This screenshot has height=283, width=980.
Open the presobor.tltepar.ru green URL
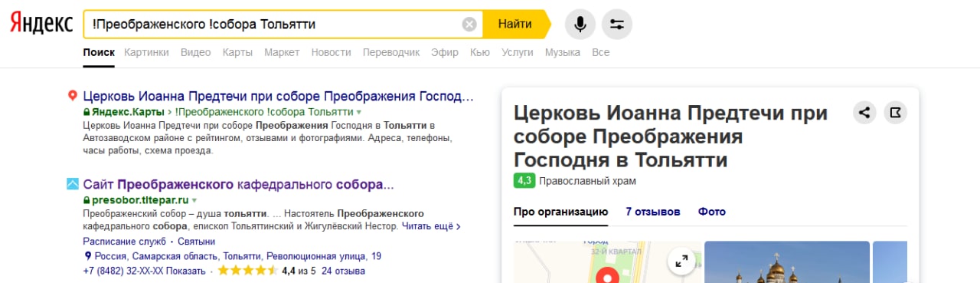pyautogui.click(x=140, y=199)
